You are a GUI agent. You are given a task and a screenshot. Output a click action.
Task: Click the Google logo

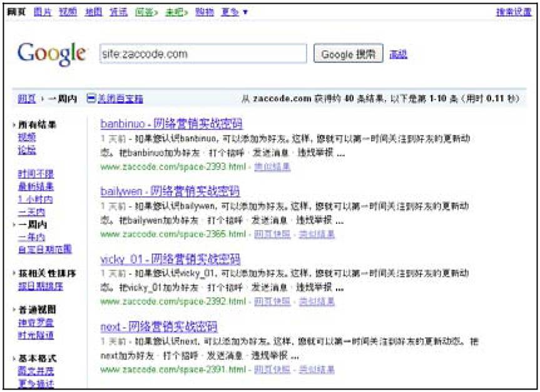tap(52, 54)
